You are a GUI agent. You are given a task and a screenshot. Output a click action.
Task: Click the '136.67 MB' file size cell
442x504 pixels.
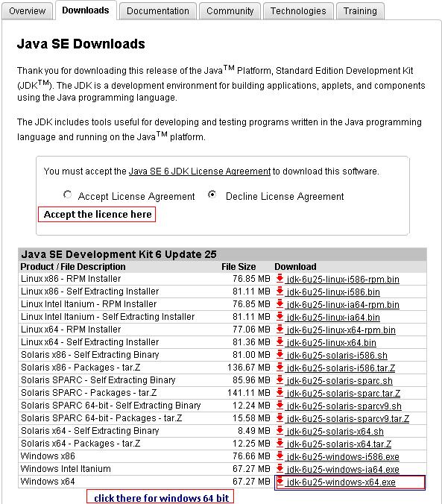click(249, 368)
